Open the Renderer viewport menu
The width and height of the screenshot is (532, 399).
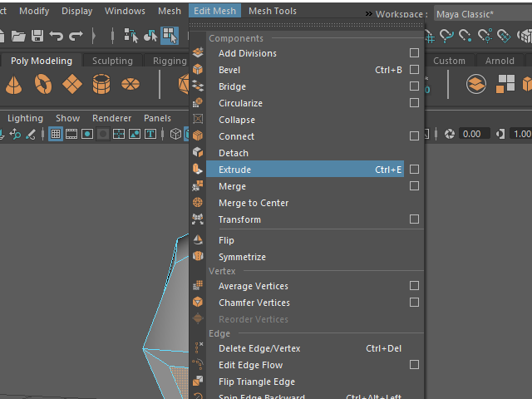(111, 118)
